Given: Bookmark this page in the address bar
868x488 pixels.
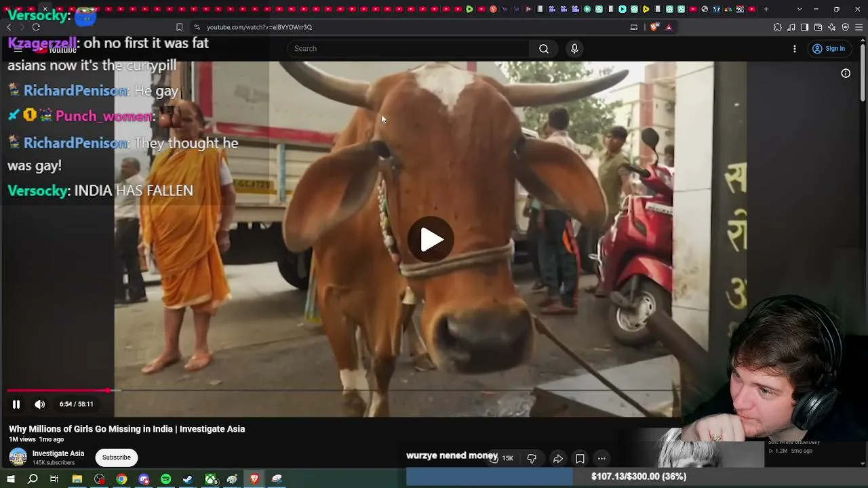Looking at the screenshot, I should [179, 27].
